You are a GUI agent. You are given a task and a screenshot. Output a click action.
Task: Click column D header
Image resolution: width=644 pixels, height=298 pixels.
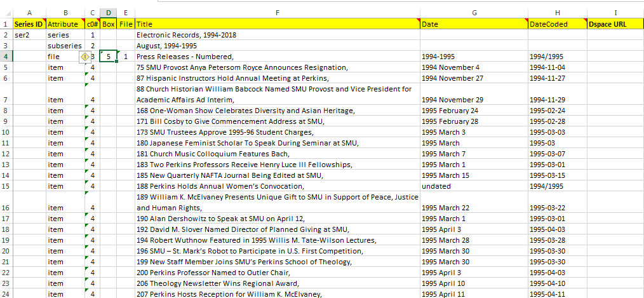[109, 13]
